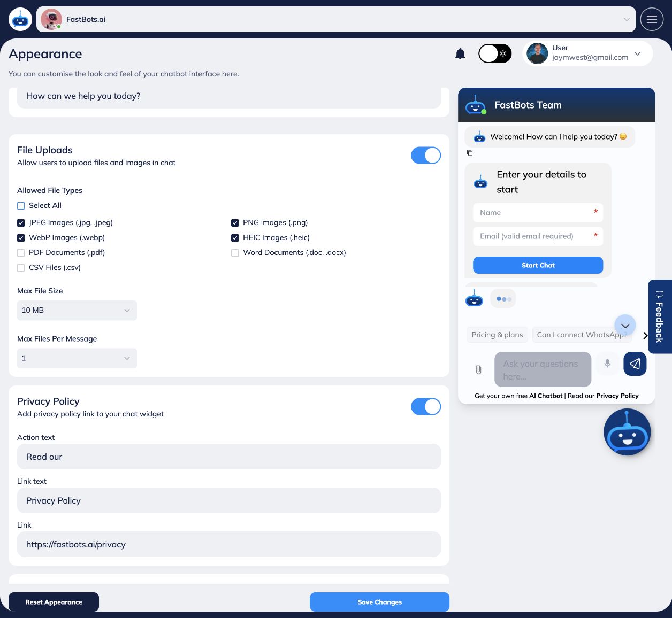The width and height of the screenshot is (672, 618).
Task: Click the Link text field 'Privacy Policy'
Action: (229, 500)
